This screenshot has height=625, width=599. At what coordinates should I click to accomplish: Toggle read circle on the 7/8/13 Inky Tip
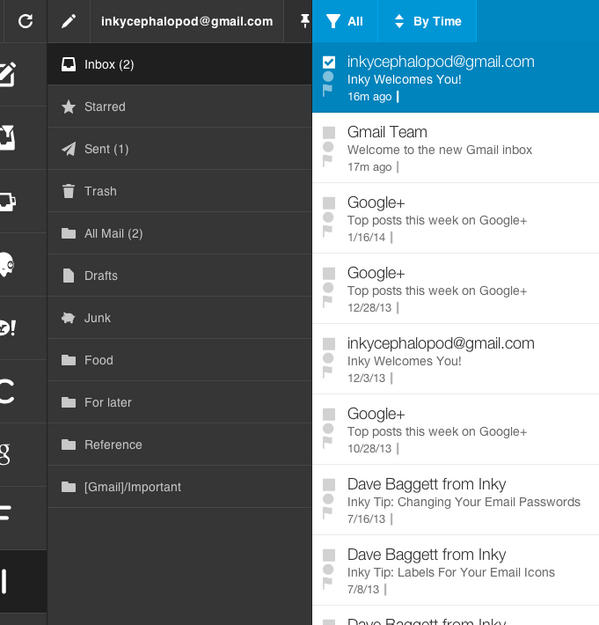[328, 569]
